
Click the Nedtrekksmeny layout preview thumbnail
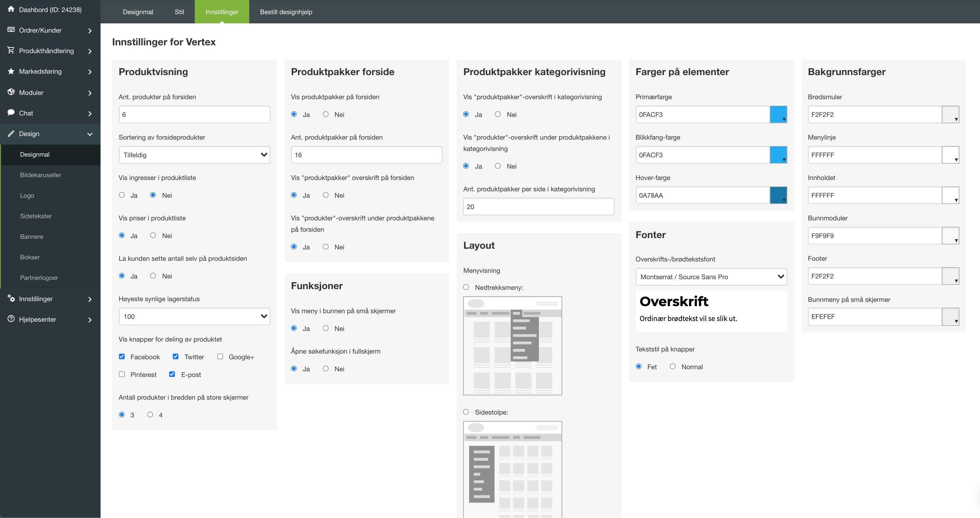tap(512, 345)
